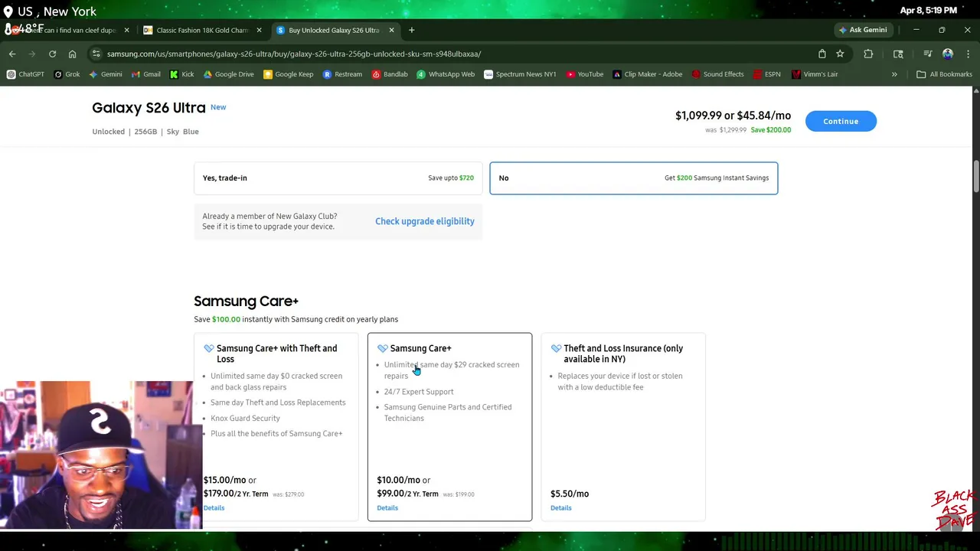The image size is (980, 551).
Task: Click 'Save $200.00' text
Action: pyautogui.click(x=771, y=130)
